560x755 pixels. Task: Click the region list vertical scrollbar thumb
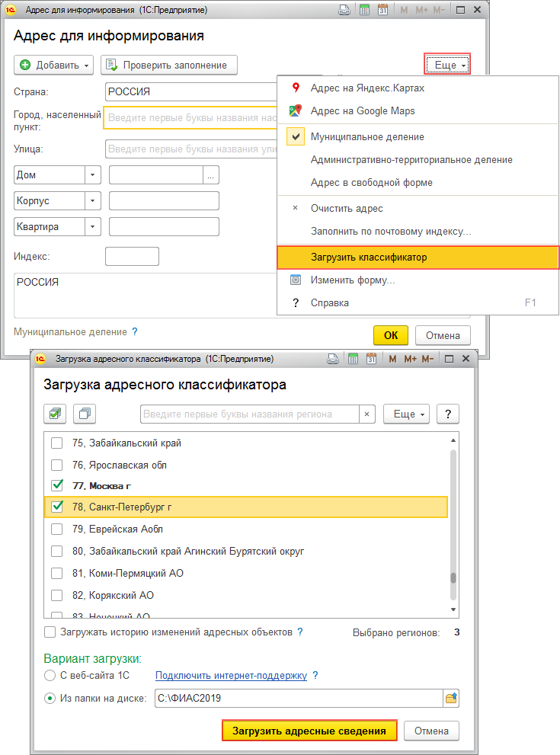point(453,577)
